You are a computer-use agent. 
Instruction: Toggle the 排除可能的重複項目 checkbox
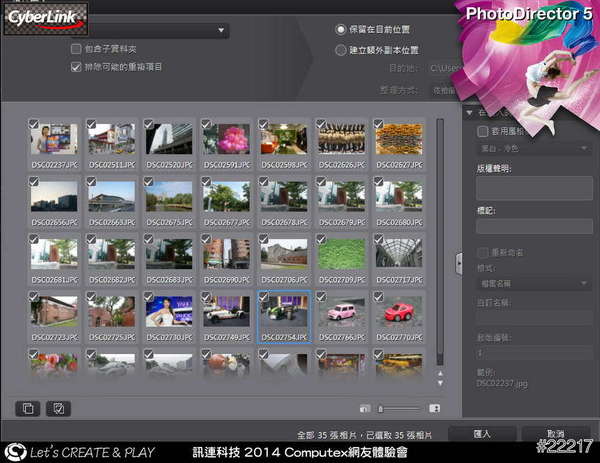pyautogui.click(x=76, y=67)
